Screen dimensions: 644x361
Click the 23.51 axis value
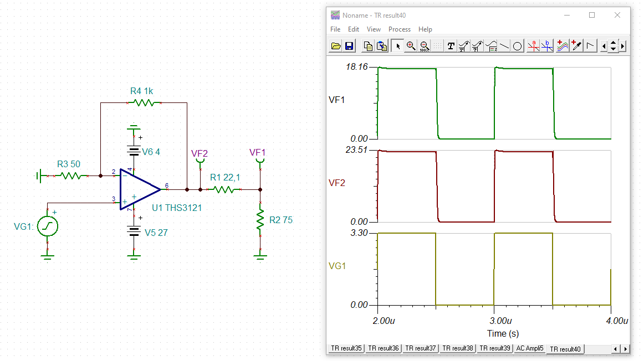(356, 149)
